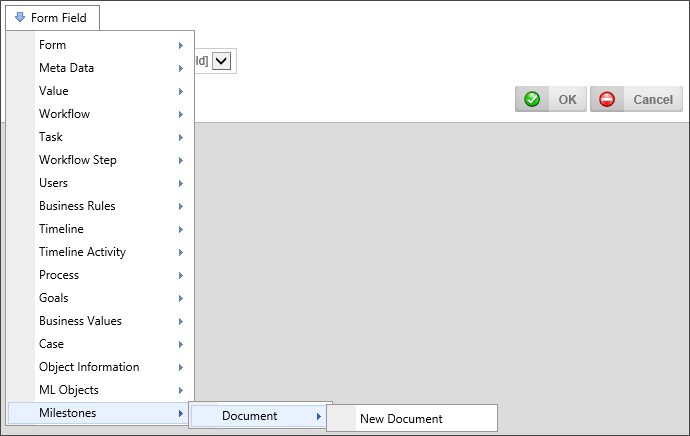
Task: Expand the Form submenu arrow
Action: 180,45
